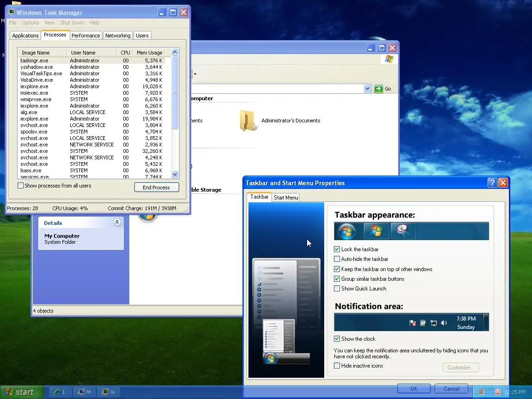The height and width of the screenshot is (399, 532).
Task: Switch to the Networking tab
Action: (x=118, y=35)
